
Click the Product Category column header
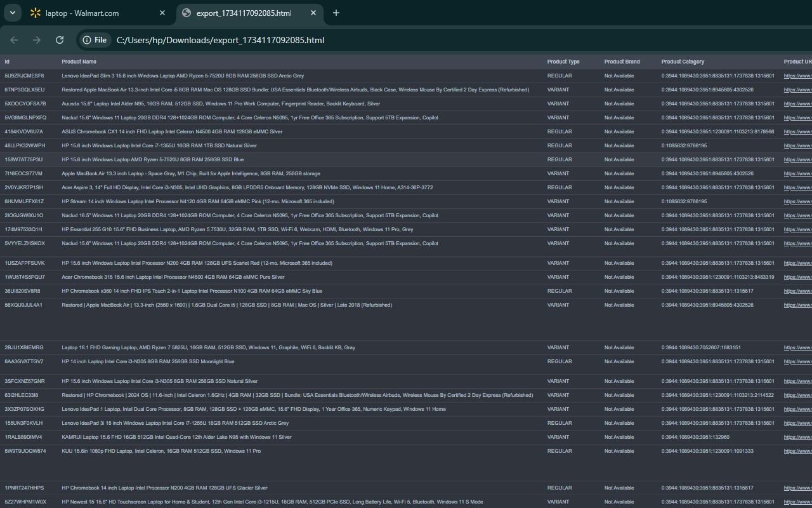(683, 62)
